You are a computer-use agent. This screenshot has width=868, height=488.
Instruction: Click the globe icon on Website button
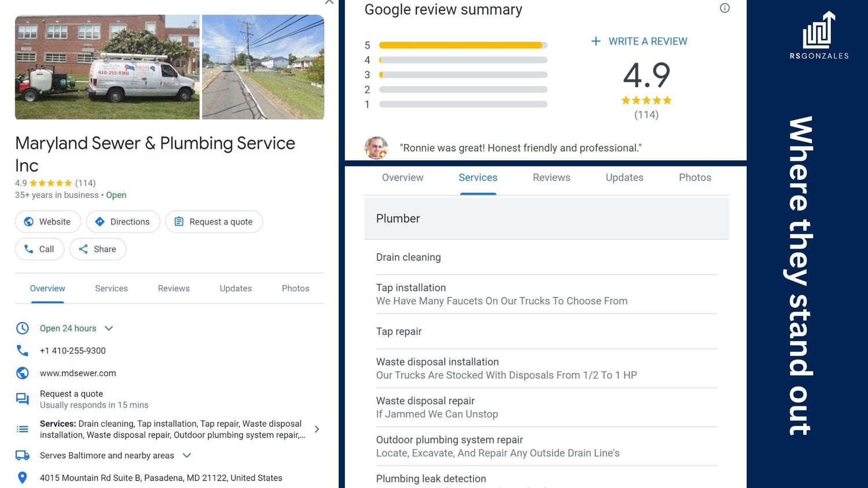(x=28, y=221)
